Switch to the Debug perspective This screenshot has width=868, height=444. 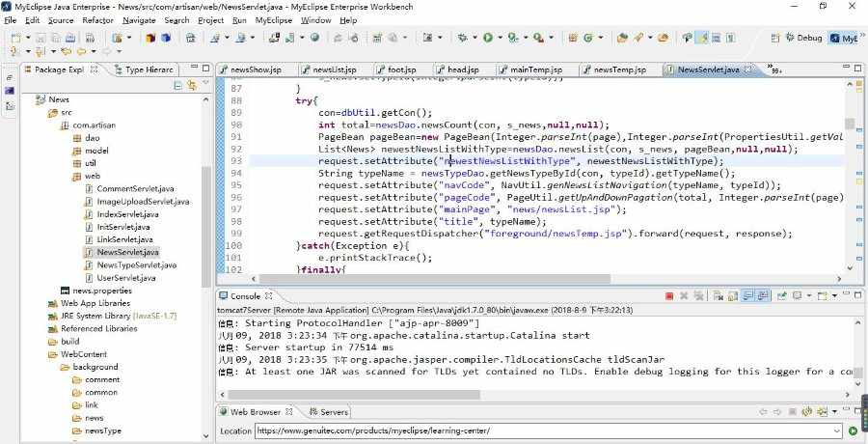click(802, 39)
